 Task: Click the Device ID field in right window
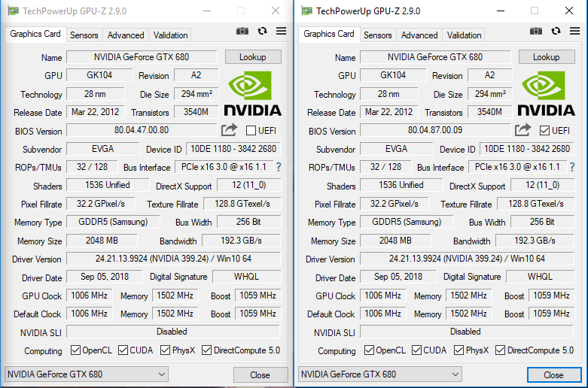point(527,149)
